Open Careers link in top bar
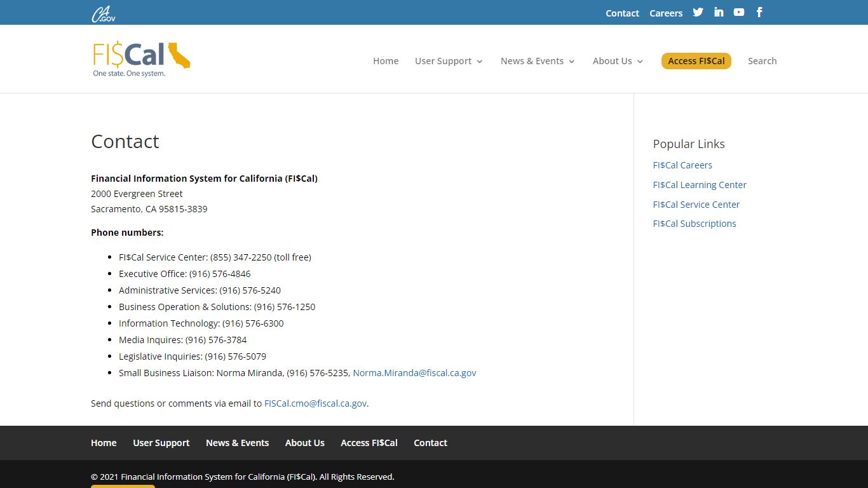The image size is (868, 488). click(666, 13)
